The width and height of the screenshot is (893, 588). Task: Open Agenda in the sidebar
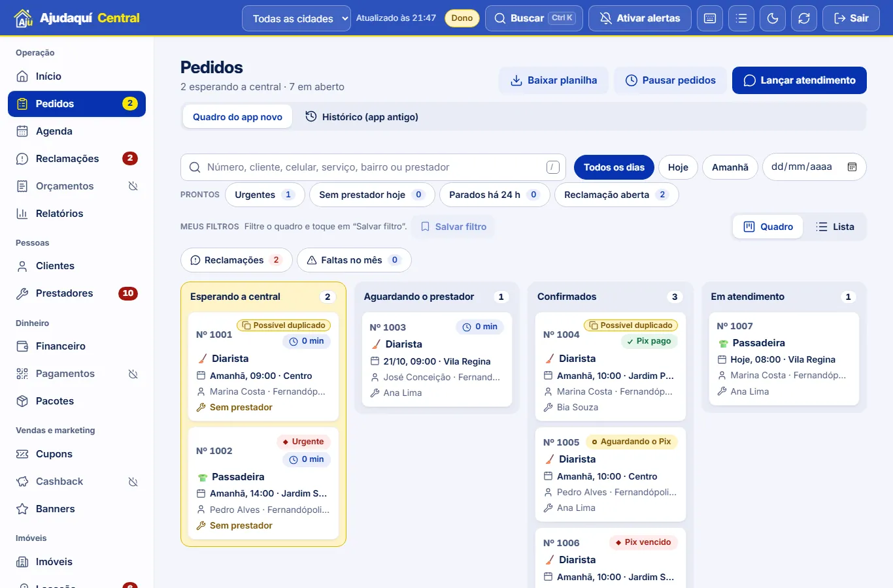click(76, 131)
